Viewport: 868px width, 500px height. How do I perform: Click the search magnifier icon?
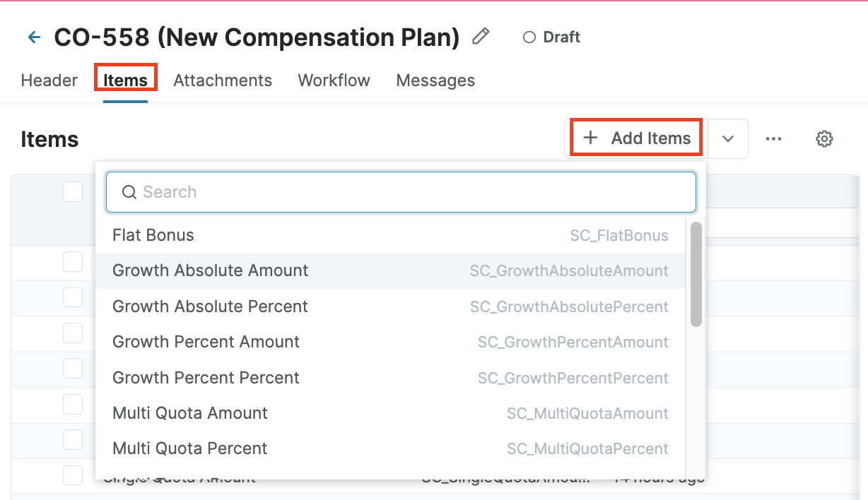(x=129, y=192)
